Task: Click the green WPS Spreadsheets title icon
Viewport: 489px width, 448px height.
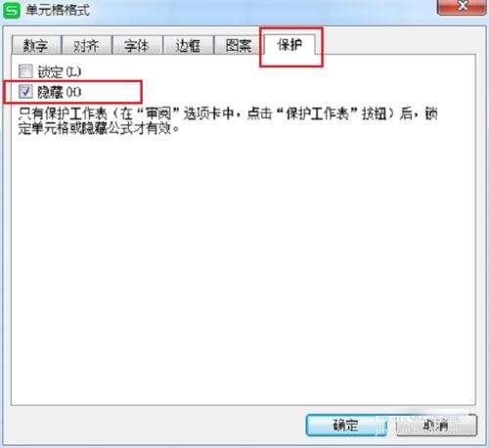Action: click(12, 11)
